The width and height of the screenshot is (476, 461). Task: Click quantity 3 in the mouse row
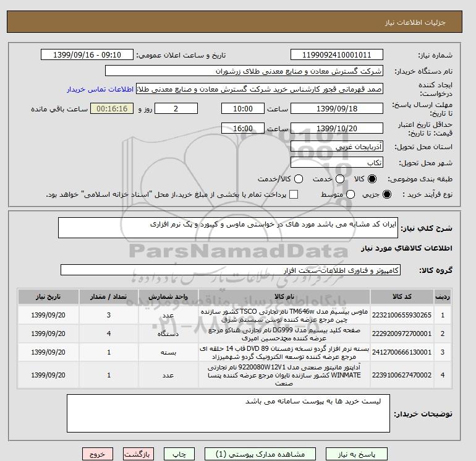pos(109,315)
